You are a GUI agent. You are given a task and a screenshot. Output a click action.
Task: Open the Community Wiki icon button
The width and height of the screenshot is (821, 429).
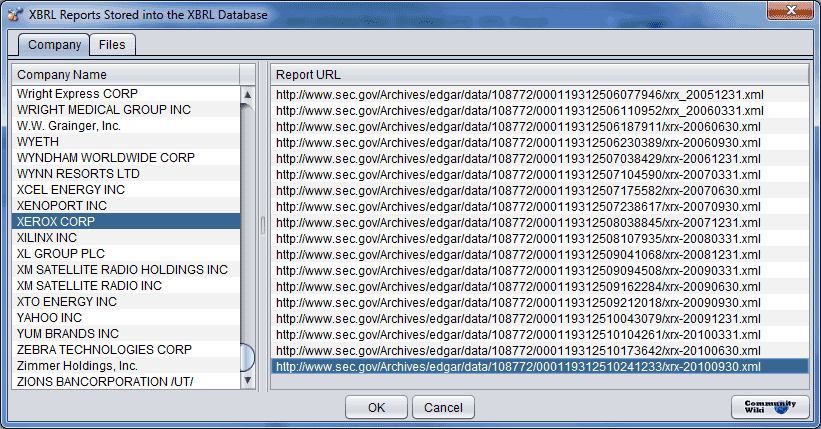click(770, 407)
